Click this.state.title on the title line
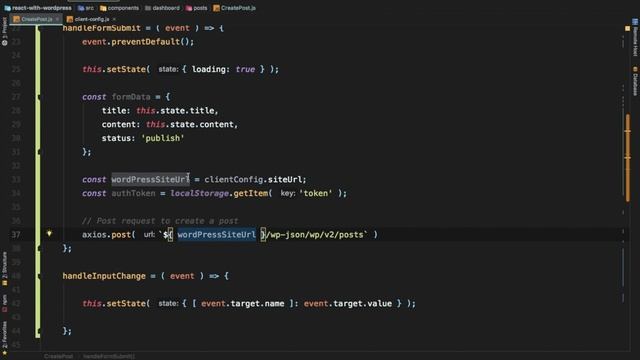The width and height of the screenshot is (640, 360). pos(176,111)
